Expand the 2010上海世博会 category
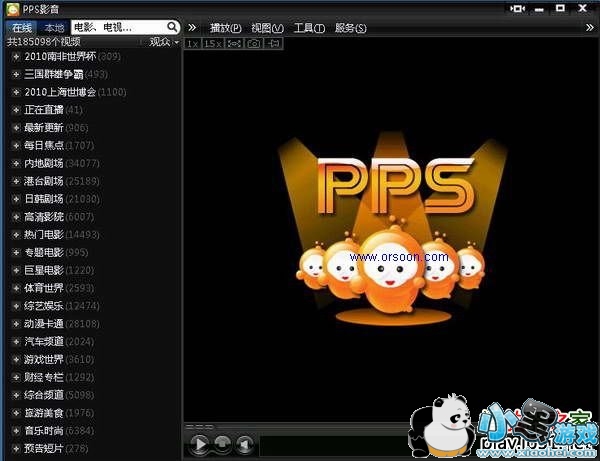This screenshot has height=461, width=600. coord(16,92)
